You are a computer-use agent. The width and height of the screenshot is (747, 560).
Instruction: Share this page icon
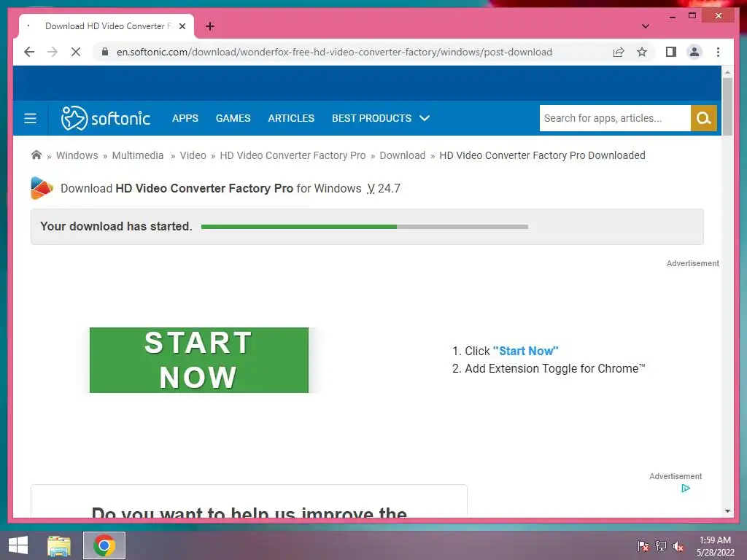pyautogui.click(x=619, y=52)
